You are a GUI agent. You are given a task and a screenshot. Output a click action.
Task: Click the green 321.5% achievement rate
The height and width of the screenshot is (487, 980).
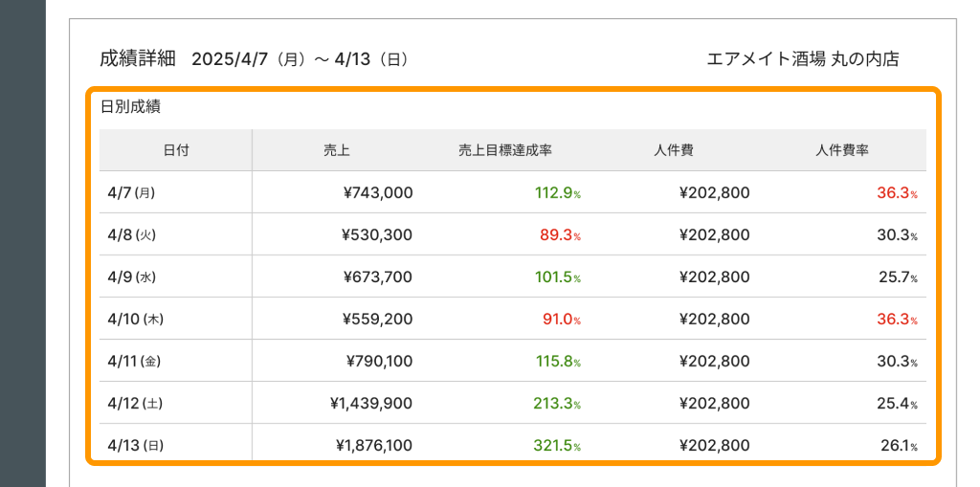click(558, 446)
